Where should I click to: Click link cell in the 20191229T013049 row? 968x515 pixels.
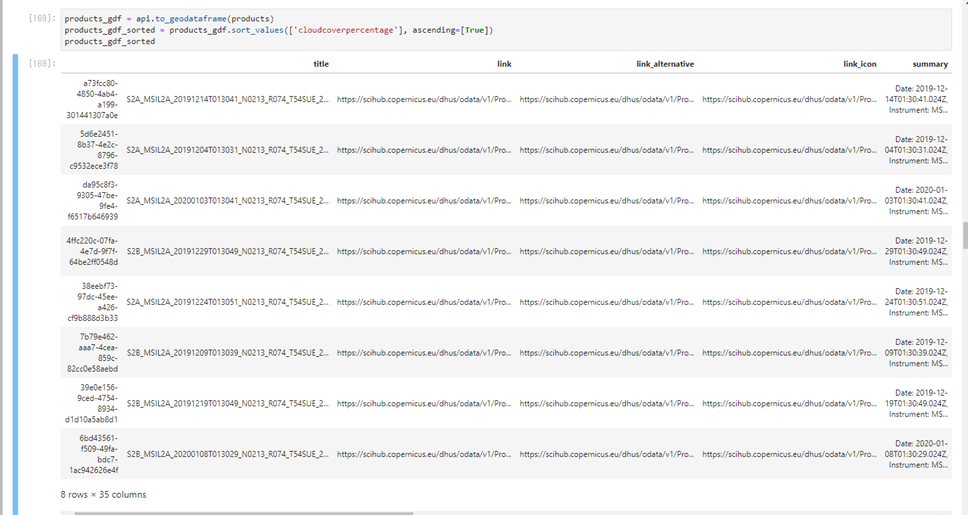click(424, 251)
